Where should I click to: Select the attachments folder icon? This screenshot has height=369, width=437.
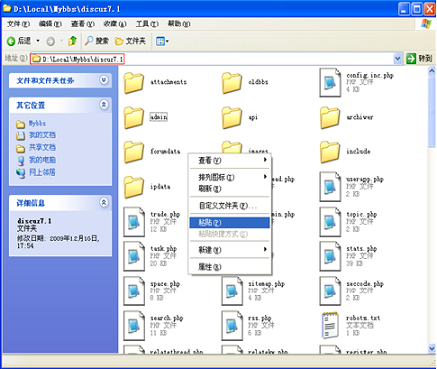pos(134,82)
